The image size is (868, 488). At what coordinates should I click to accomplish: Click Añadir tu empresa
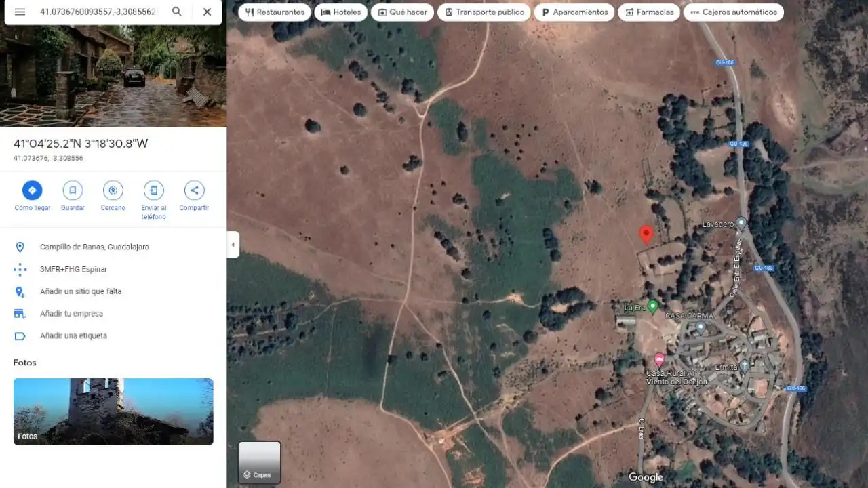[71, 314]
